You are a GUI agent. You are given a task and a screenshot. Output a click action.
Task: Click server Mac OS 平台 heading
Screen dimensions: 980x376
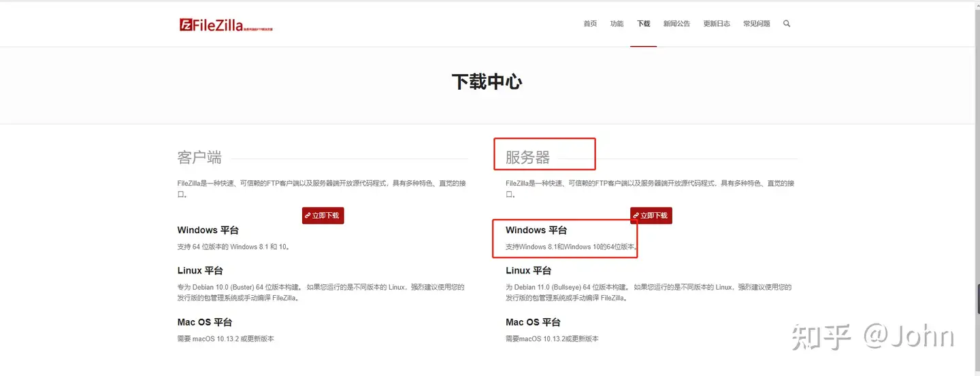[x=533, y=322]
